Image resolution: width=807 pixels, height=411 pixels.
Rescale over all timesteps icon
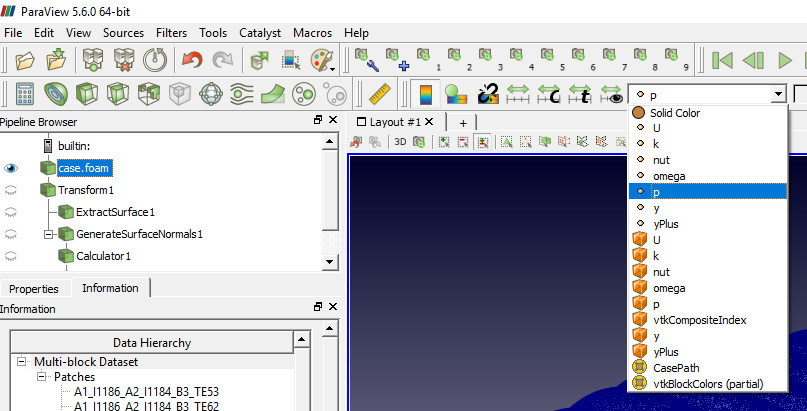pos(580,94)
